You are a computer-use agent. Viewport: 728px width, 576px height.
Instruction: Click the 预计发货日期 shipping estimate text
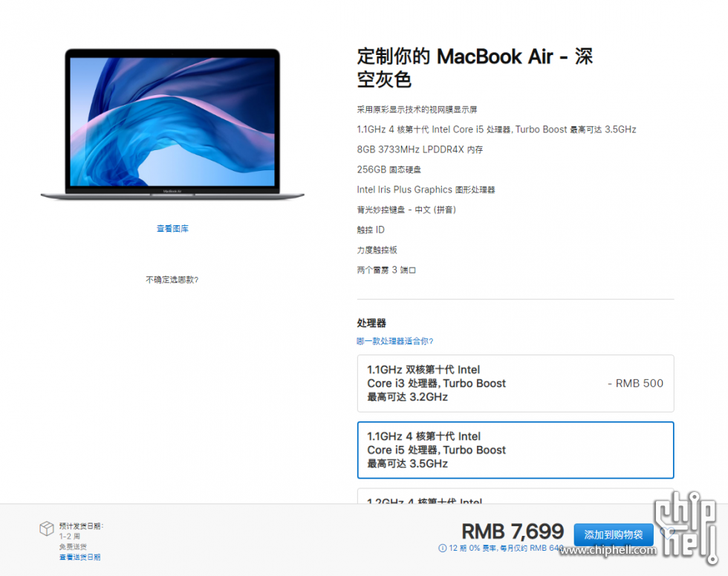click(x=81, y=526)
